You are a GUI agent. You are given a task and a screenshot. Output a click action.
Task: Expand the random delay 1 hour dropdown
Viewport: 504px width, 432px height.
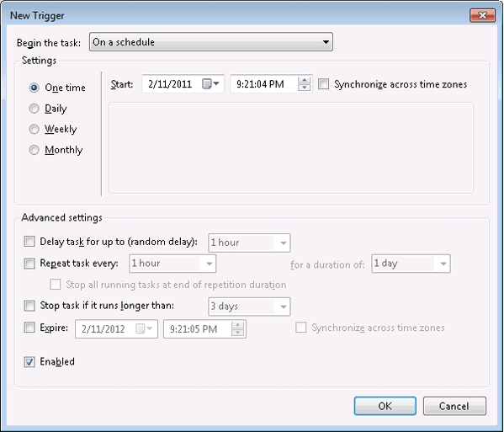(x=249, y=243)
